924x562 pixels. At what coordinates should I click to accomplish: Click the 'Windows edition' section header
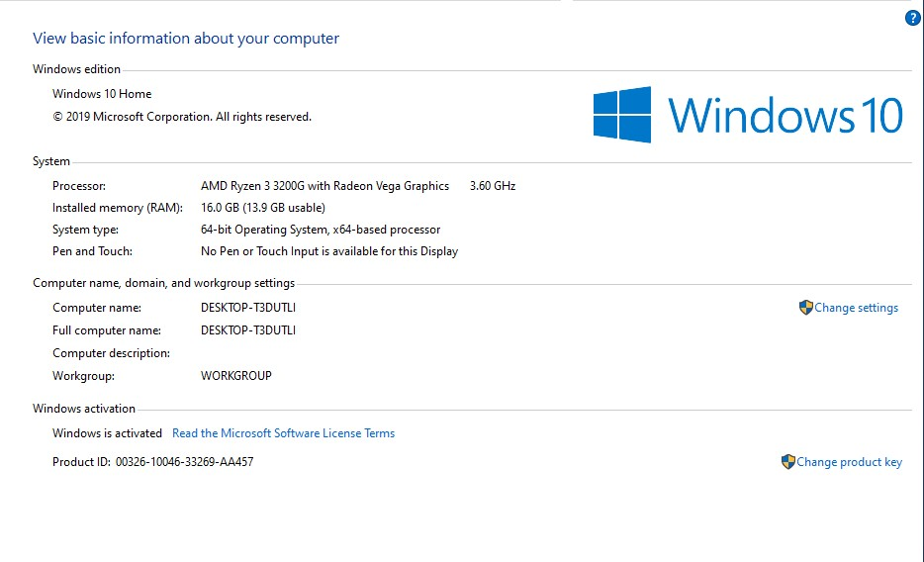point(76,69)
